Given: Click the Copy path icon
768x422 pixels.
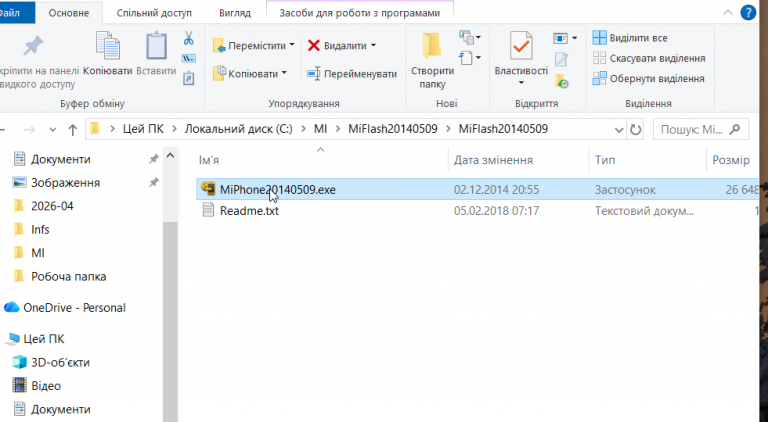Looking at the screenshot, I should 189,58.
